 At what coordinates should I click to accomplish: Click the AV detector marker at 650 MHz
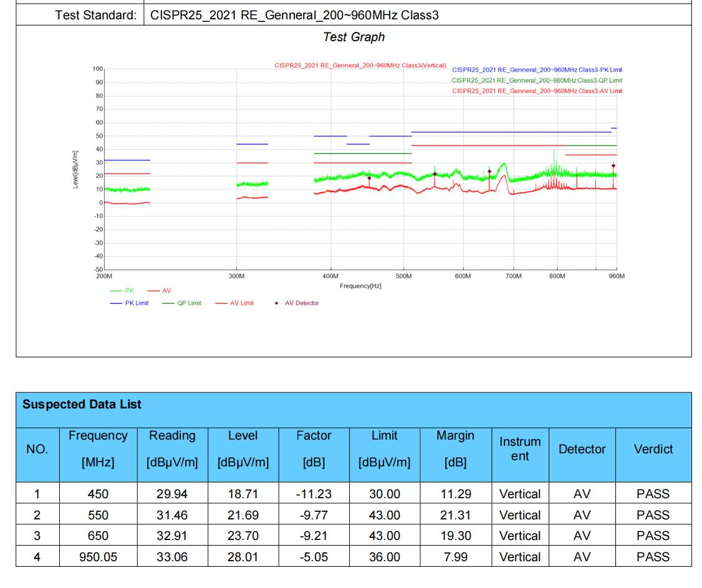click(489, 171)
